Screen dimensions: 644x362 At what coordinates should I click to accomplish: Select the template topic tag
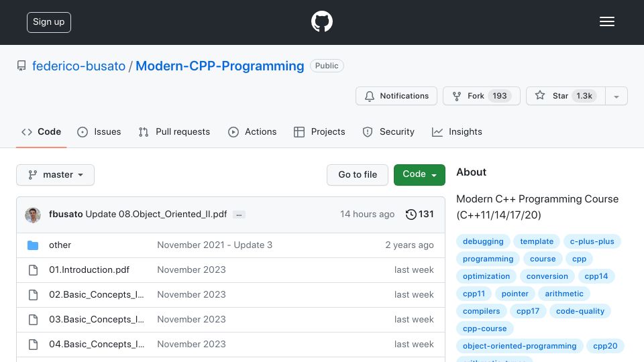tap(537, 241)
